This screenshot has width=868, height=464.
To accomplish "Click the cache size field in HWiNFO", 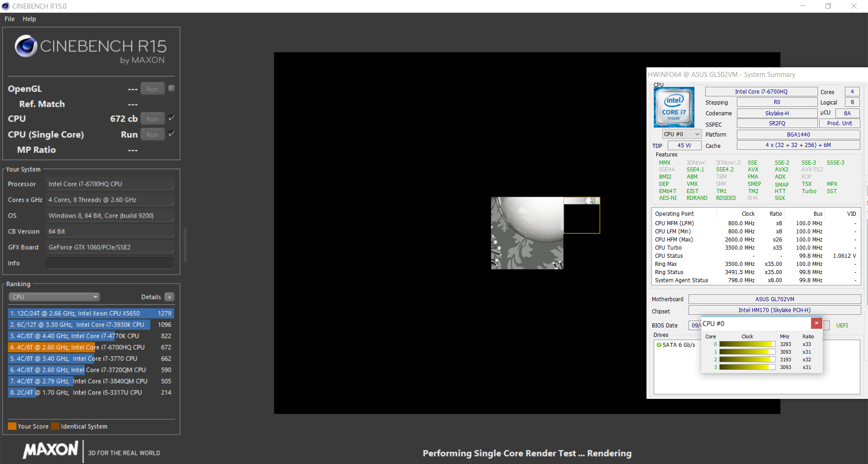I will pyautogui.click(x=798, y=145).
